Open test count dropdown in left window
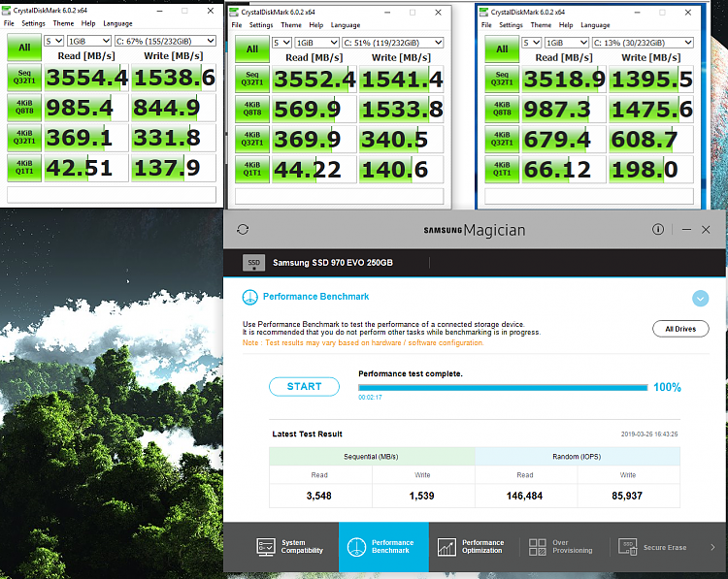The height and width of the screenshot is (579, 728). tap(53, 41)
